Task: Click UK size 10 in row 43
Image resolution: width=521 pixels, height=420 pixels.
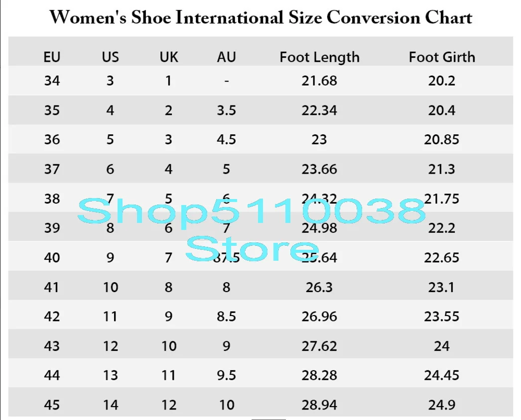Action: point(169,346)
